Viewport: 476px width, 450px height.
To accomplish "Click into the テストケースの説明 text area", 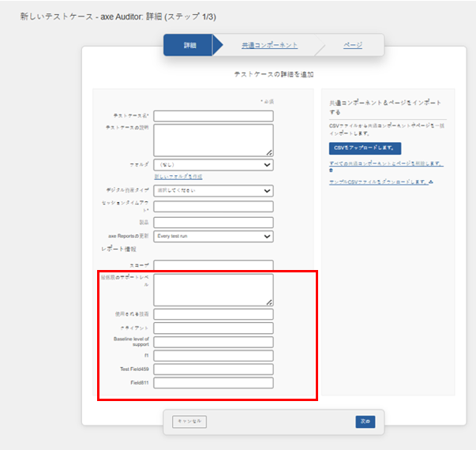I will coord(213,140).
